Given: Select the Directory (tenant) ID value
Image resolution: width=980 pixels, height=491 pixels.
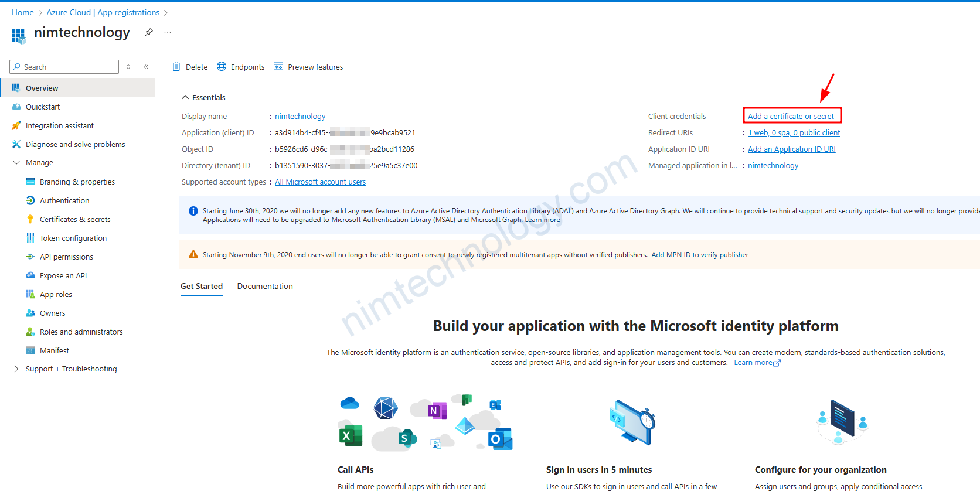Looking at the screenshot, I should [346, 165].
